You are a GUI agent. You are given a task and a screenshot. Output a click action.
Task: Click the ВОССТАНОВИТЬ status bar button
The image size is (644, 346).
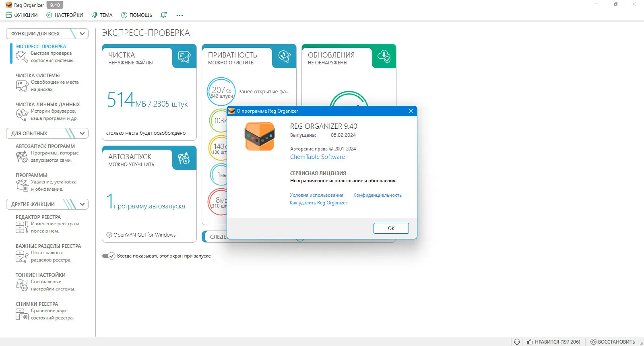coord(613,342)
